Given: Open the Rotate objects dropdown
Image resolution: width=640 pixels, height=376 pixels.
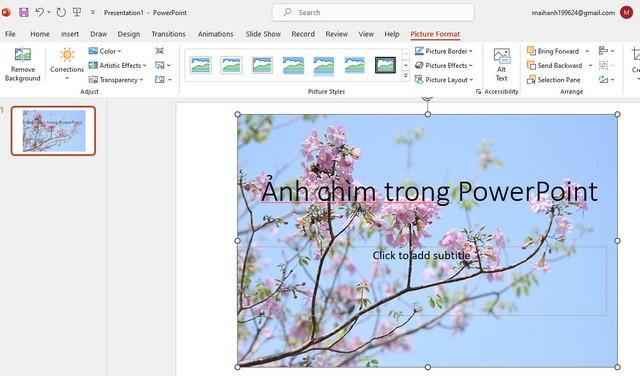Looking at the screenshot, I should (x=607, y=80).
